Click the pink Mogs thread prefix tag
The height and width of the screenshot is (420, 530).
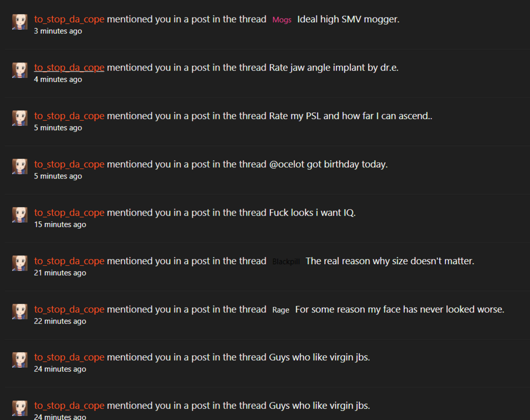(x=282, y=20)
